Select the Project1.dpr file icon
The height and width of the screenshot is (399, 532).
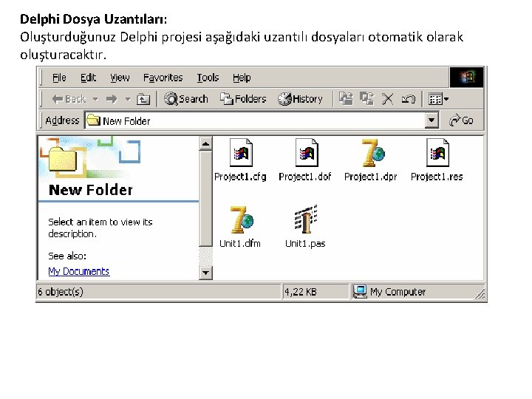pos(372,153)
